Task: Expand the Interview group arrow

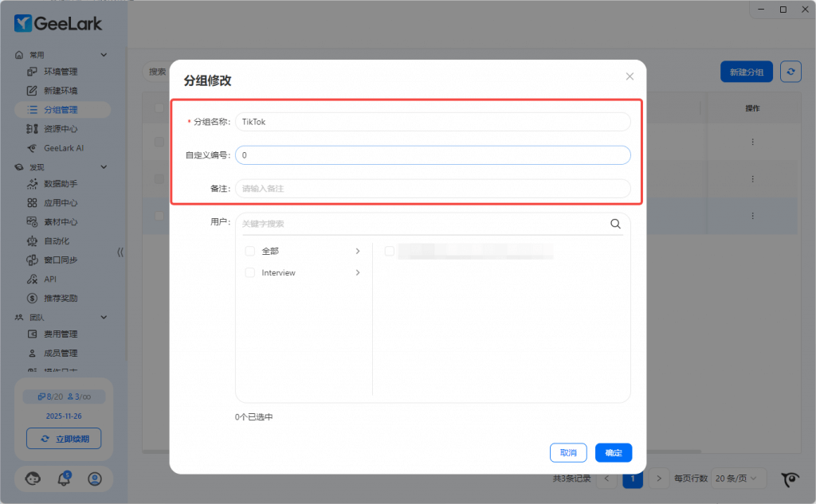Action: (x=358, y=272)
